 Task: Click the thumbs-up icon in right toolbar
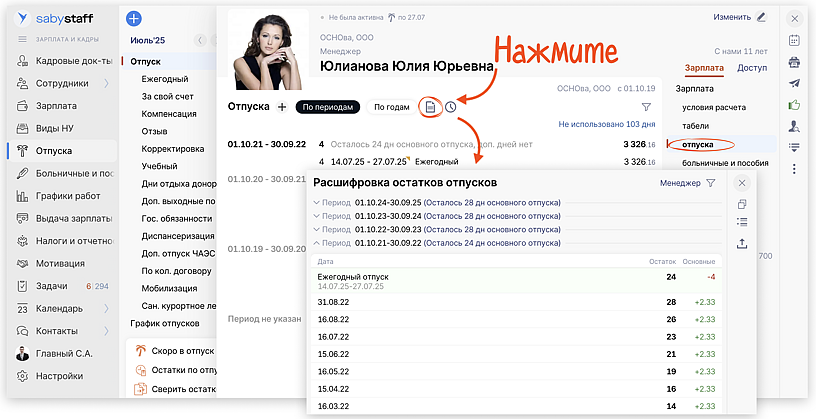[794, 104]
